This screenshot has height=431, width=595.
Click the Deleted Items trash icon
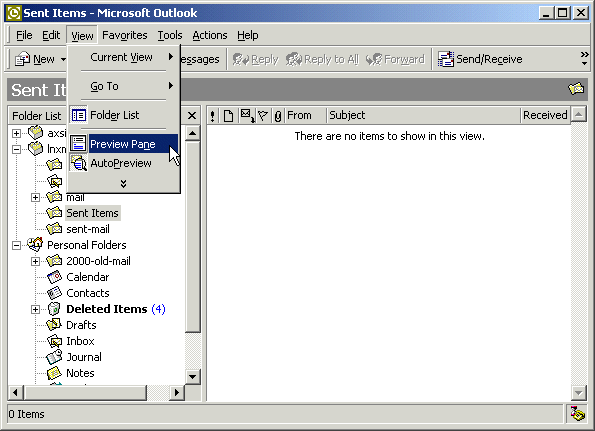click(54, 309)
